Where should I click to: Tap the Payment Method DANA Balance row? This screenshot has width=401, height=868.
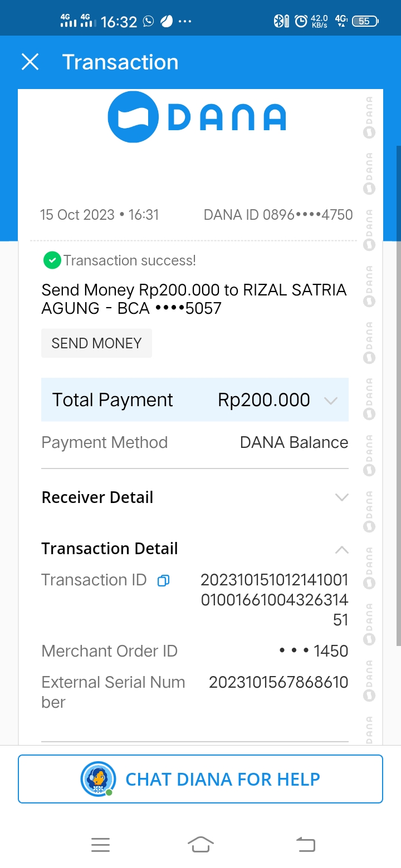pyautogui.click(x=195, y=442)
